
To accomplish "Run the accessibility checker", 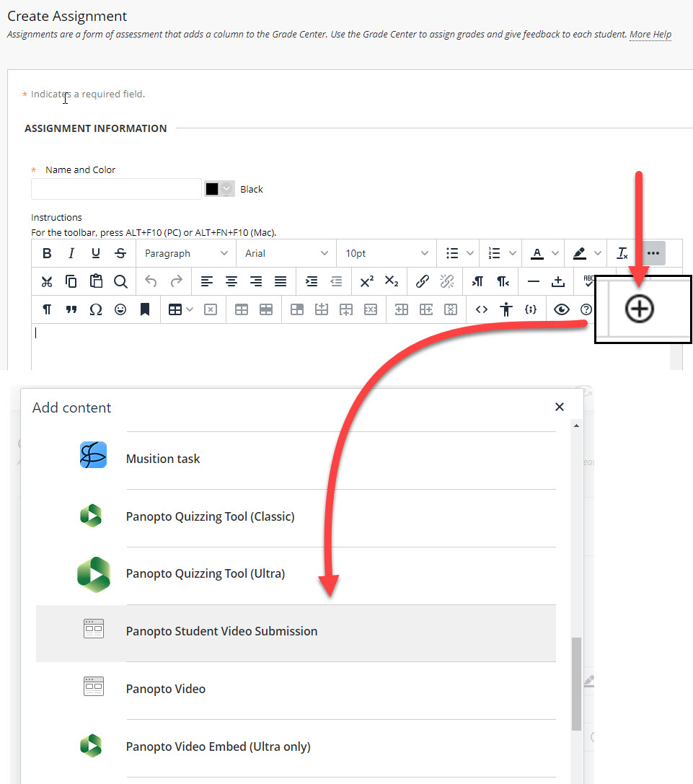I will click(506, 309).
